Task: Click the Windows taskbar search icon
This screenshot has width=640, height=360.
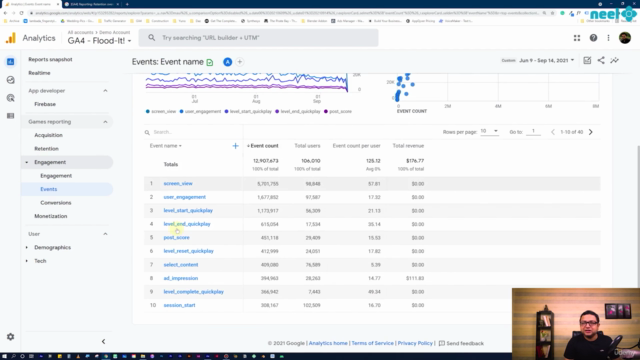Action: pos(13,356)
